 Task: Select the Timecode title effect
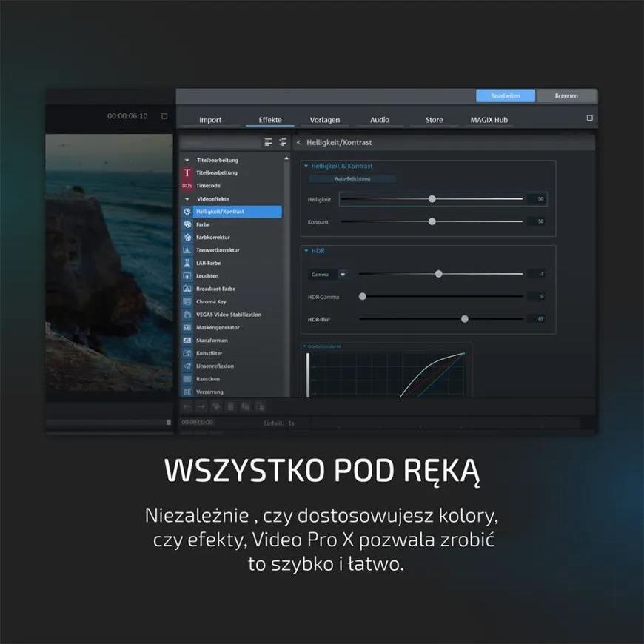click(207, 186)
